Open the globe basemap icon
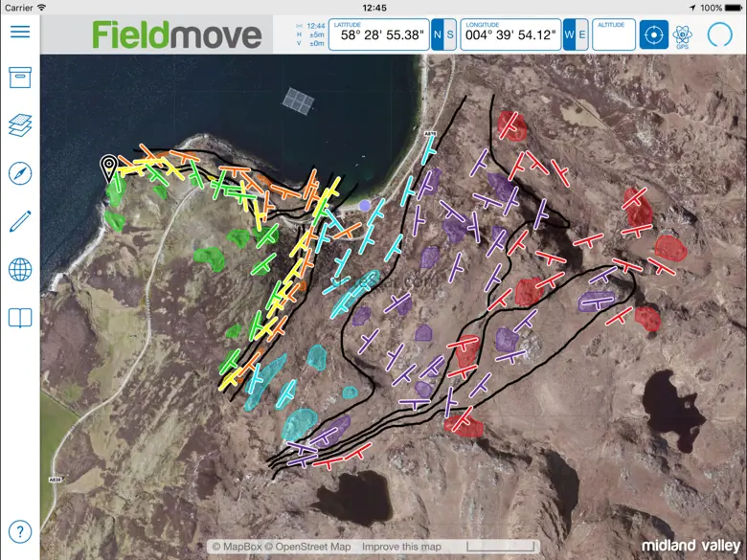The image size is (747, 560). 20,270
